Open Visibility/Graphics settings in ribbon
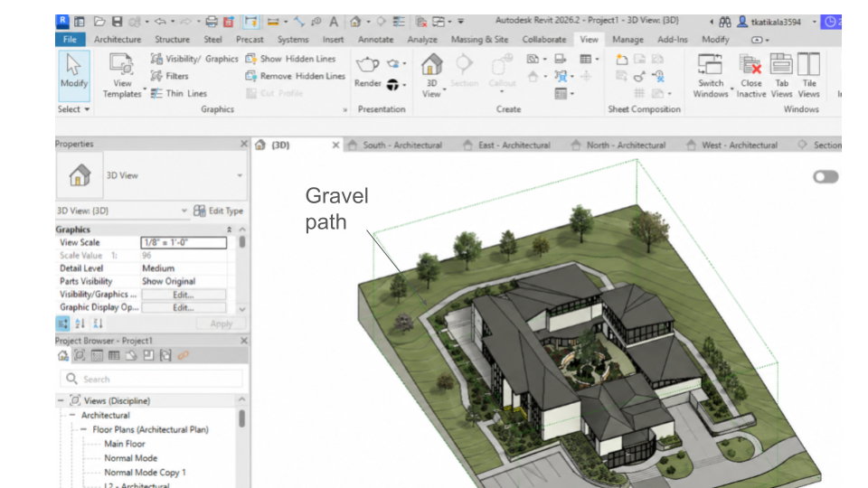Screen dimensions: 868x488 [x=194, y=59]
